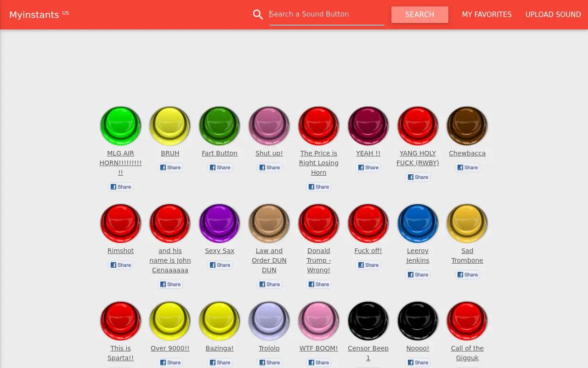Open MY FAVORITES page
This screenshot has height=368, width=588.
coord(487,15)
